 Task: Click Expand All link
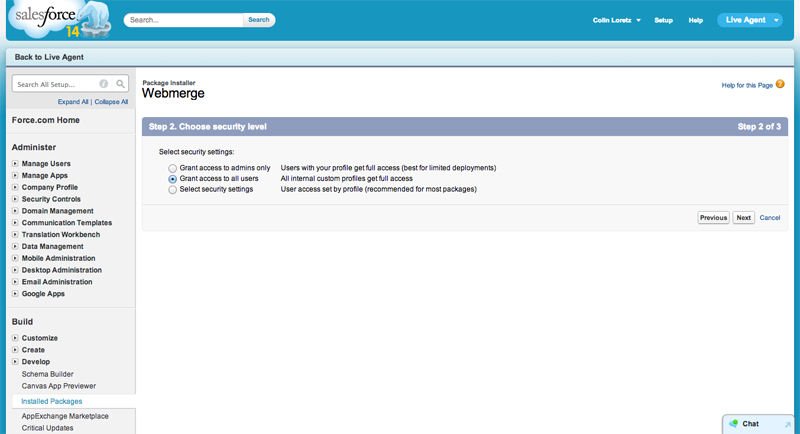point(73,102)
